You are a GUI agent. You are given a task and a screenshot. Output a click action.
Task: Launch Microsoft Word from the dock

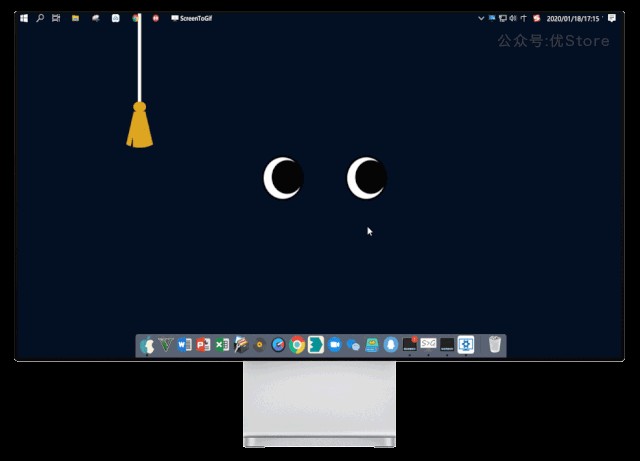185,345
